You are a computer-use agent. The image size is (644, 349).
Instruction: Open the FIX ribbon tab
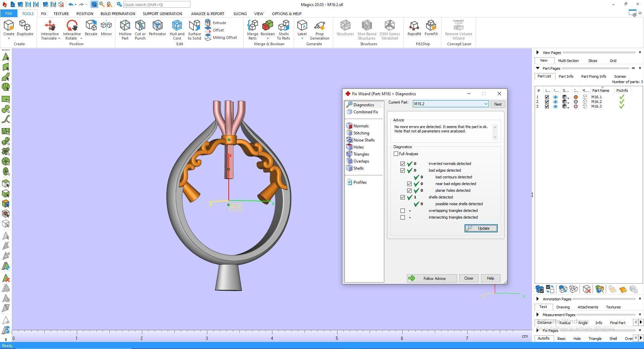click(x=44, y=14)
